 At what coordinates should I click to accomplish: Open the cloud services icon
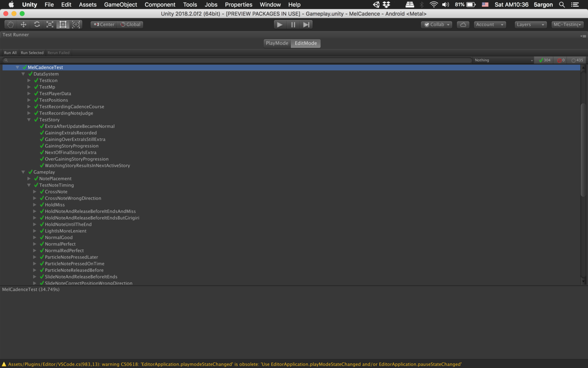click(463, 25)
